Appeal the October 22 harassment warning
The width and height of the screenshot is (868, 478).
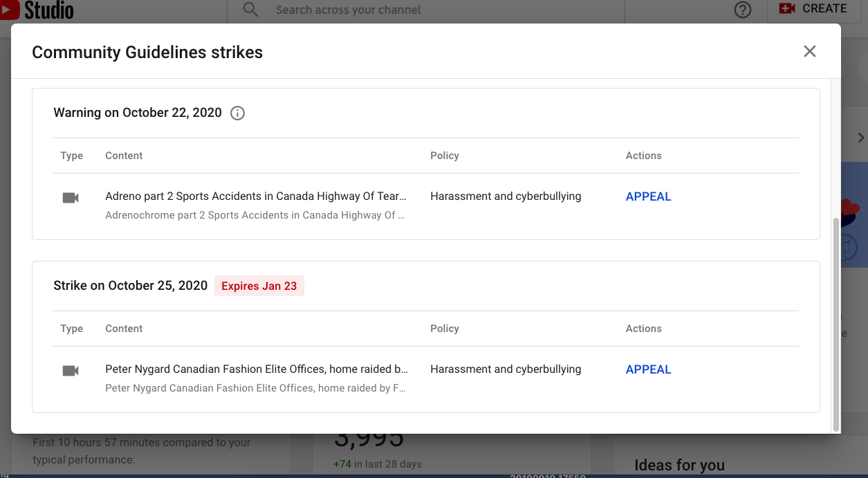point(649,196)
